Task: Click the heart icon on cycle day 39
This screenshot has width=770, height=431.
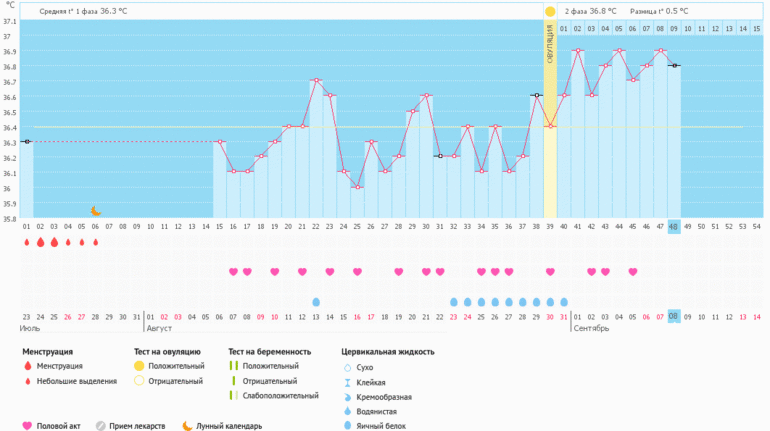Action: tap(550, 271)
